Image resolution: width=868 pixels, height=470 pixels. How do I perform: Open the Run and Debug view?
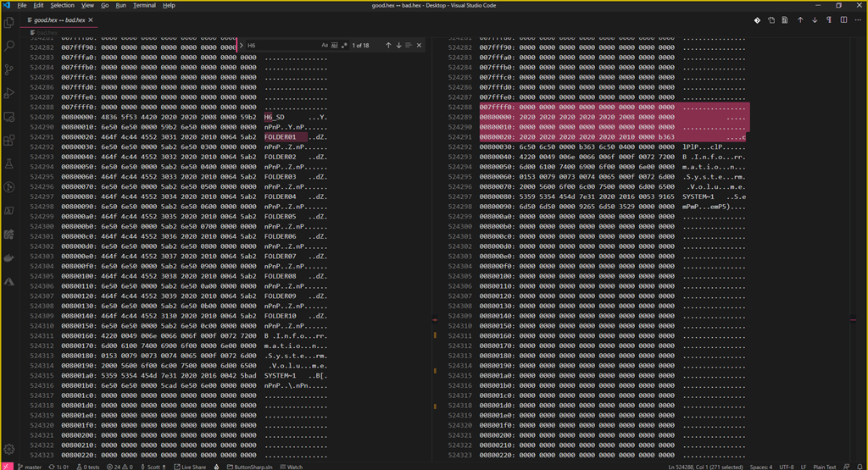pyautogui.click(x=9, y=93)
